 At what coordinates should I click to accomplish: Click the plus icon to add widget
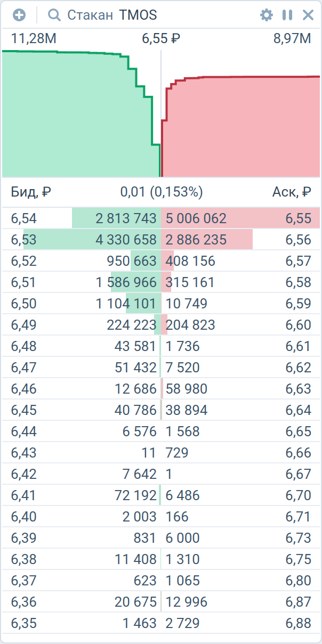tap(19, 15)
